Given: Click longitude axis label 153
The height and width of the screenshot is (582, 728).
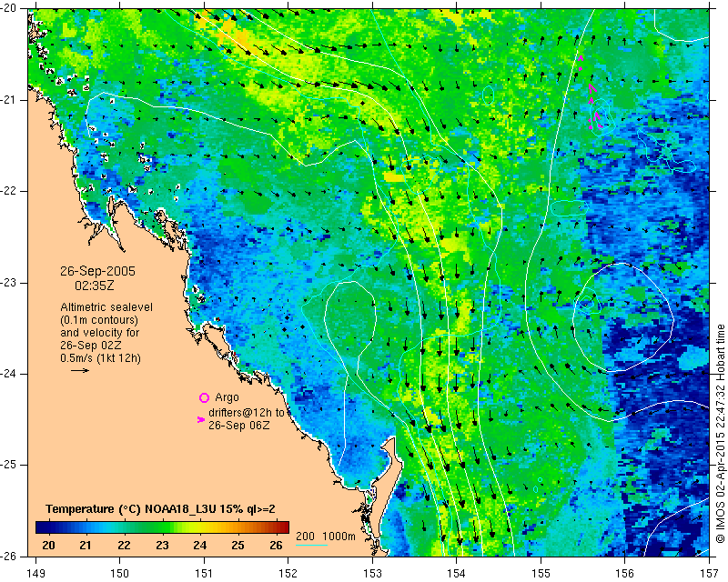Looking at the screenshot, I should (372, 574).
